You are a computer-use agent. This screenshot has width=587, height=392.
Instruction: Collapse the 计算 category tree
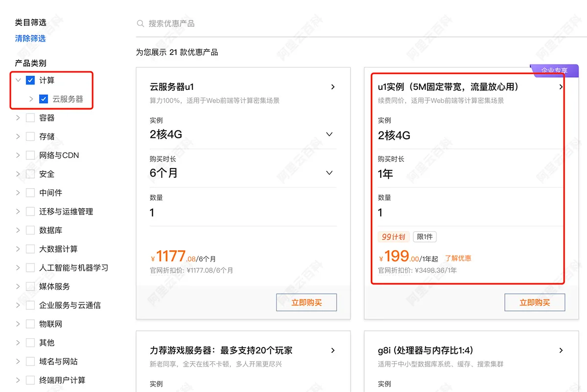click(x=18, y=80)
